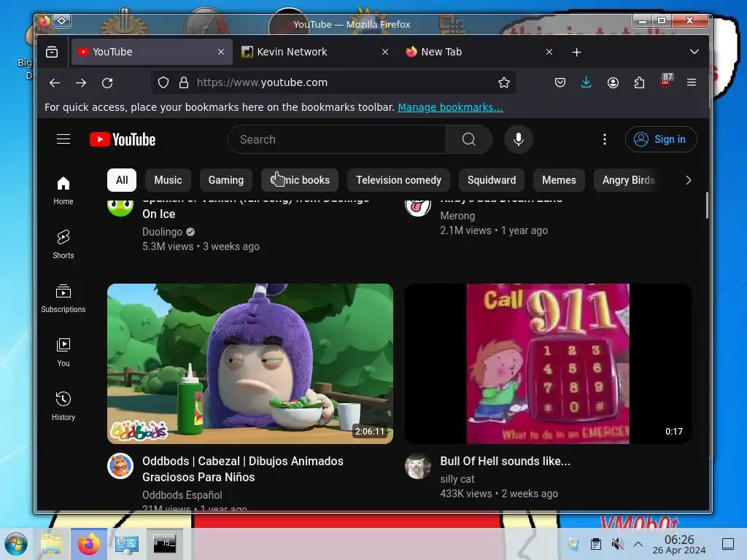The width and height of the screenshot is (747, 560).
Task: Open YouTube settings three-dot menu
Action: pos(605,139)
